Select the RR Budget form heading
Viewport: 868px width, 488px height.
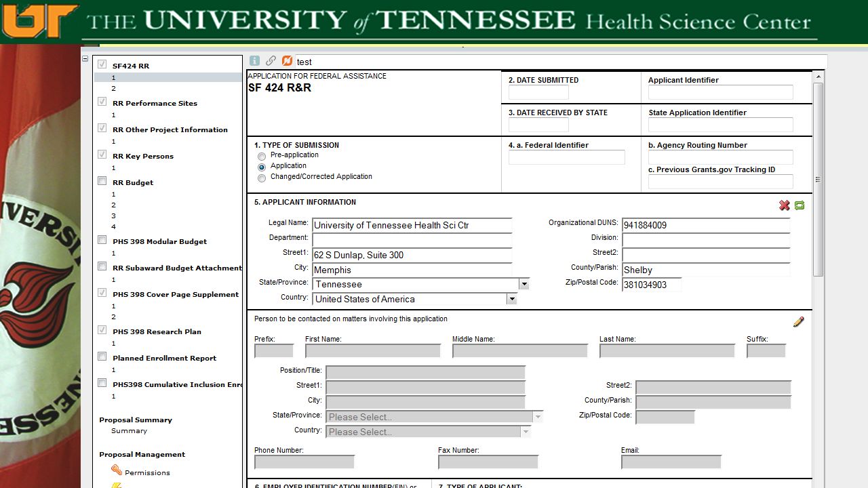(133, 182)
